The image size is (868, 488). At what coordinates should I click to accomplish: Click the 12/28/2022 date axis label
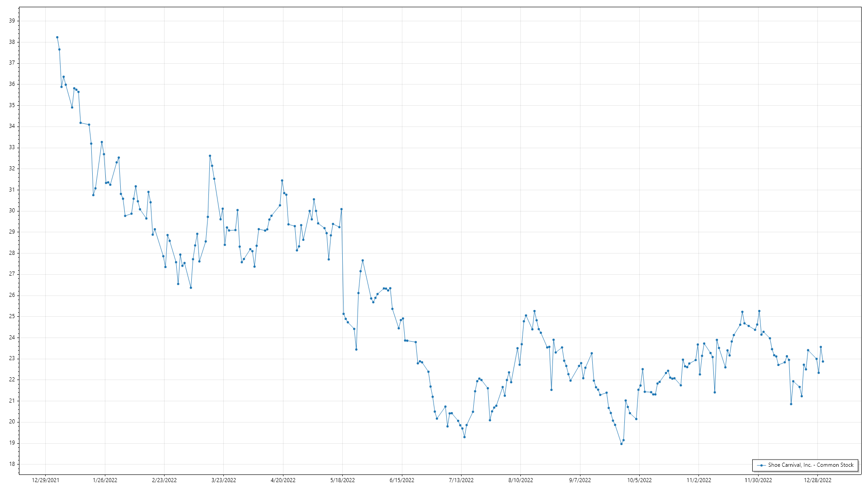[817, 480]
